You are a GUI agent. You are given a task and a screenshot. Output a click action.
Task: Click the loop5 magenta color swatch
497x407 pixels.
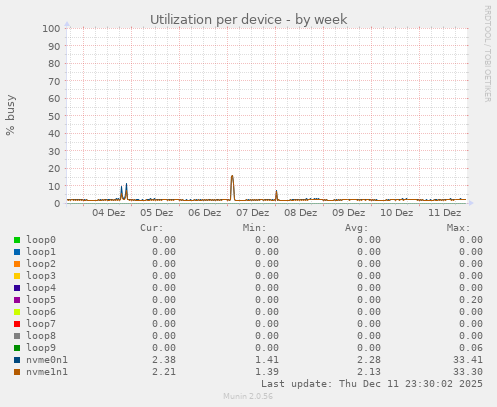coord(17,300)
